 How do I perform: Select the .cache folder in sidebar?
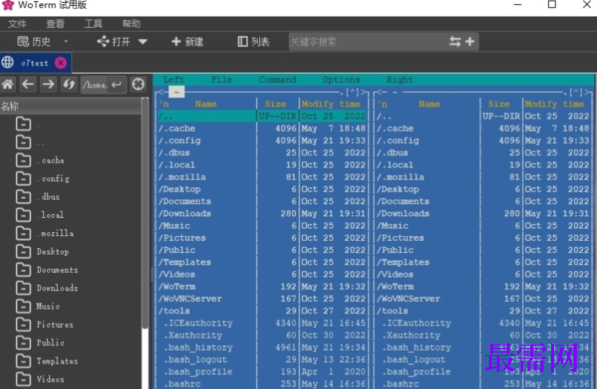(51, 160)
